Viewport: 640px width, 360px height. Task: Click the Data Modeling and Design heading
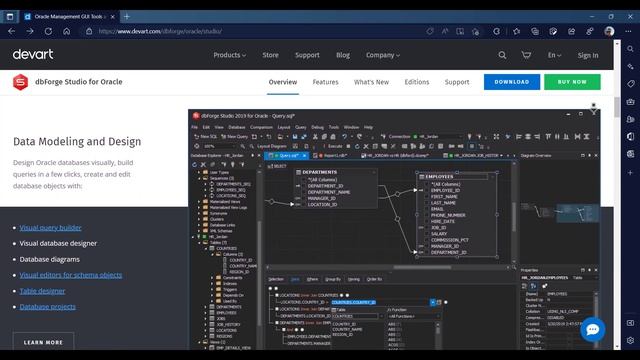[x=77, y=142]
